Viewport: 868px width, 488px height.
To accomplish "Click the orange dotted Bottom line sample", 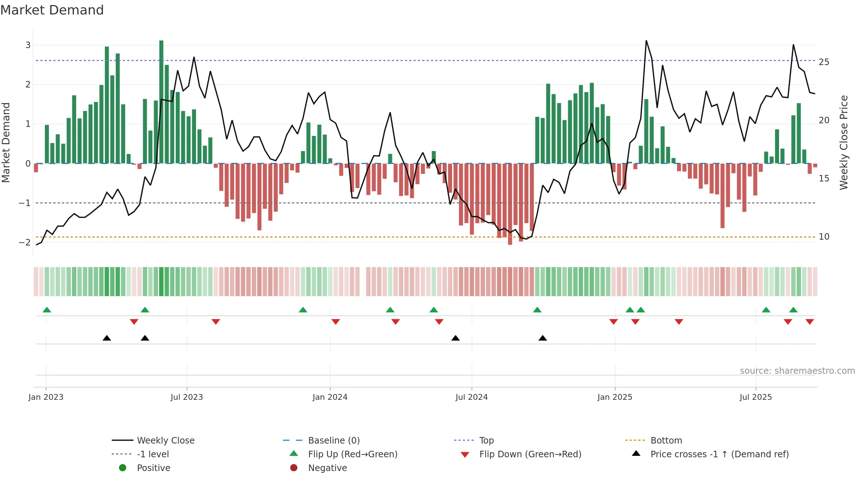I will coord(635,440).
